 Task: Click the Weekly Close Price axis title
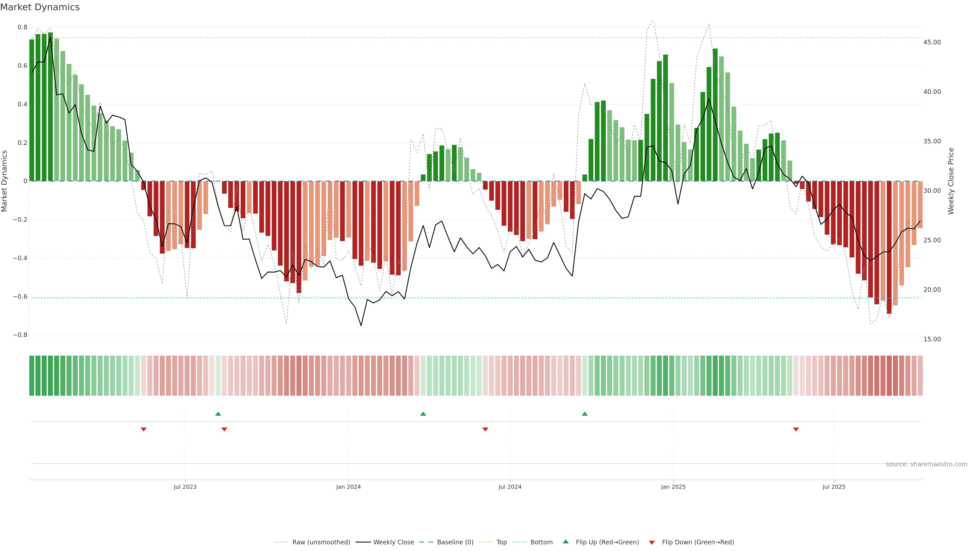951,181
